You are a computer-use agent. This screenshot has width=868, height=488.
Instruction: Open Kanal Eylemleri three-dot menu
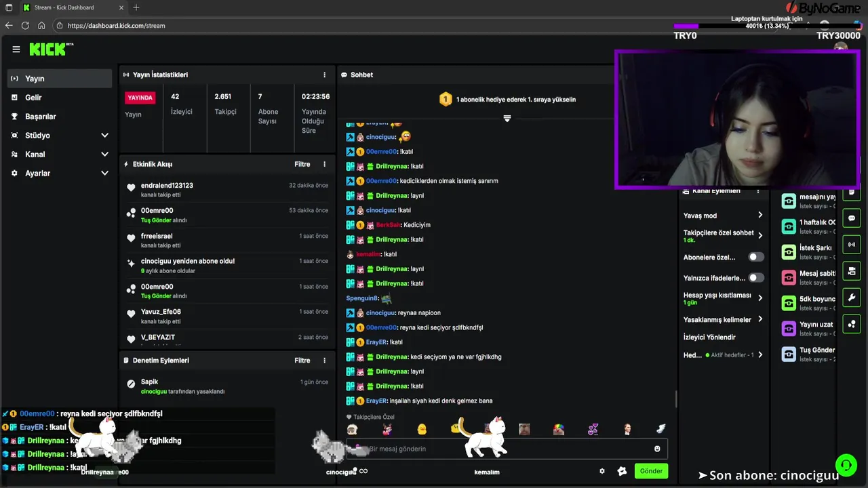[x=757, y=191]
